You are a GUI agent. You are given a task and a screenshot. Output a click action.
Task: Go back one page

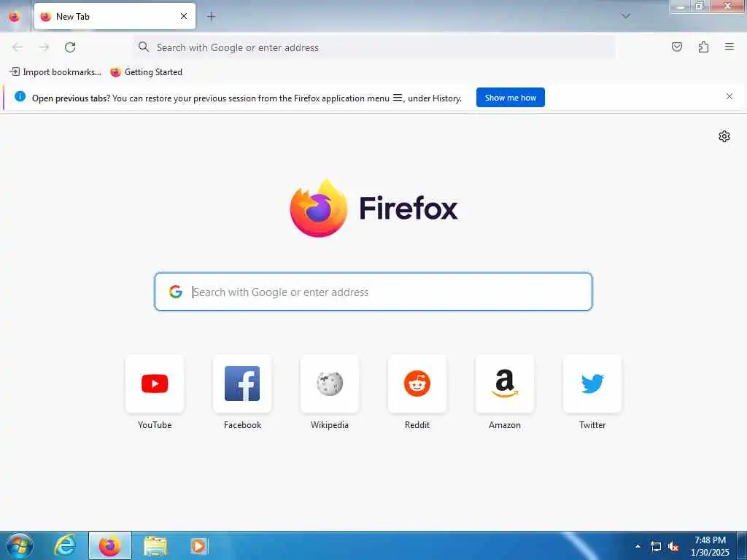pyautogui.click(x=18, y=47)
